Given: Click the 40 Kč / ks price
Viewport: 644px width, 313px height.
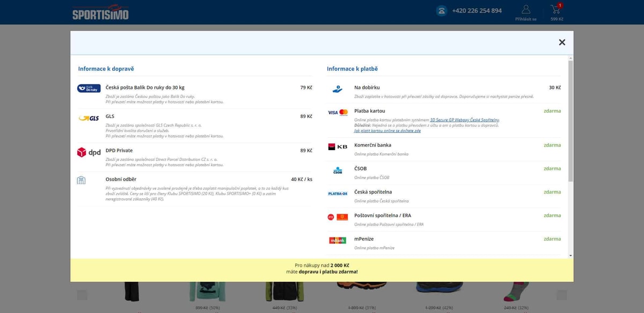Looking at the screenshot, I should pos(302,179).
